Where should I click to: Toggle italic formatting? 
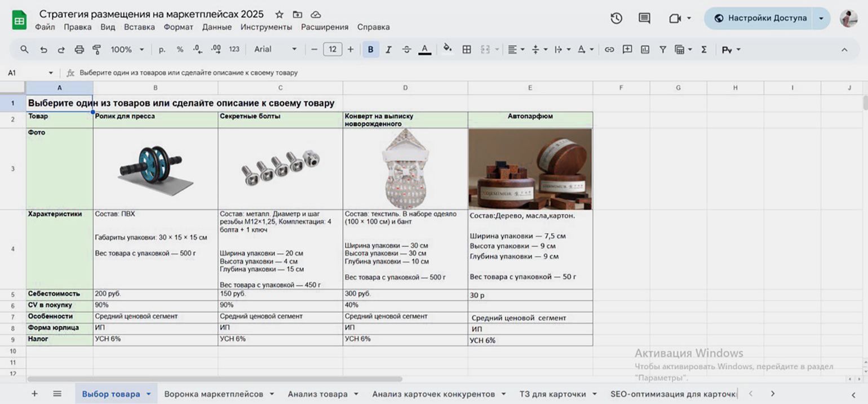388,50
